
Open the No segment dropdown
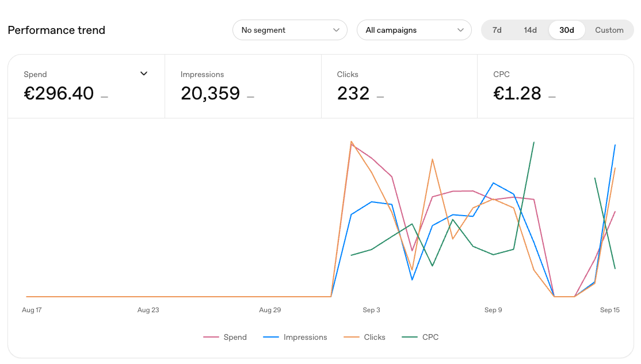coord(290,30)
